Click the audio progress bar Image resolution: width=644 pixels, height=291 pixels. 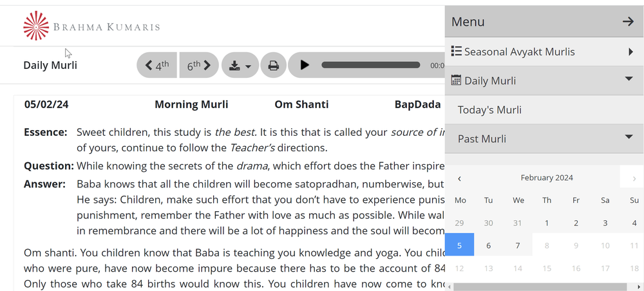[370, 65]
